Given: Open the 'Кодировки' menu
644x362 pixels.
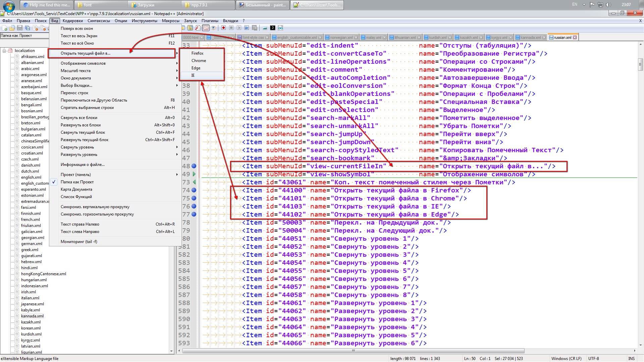Looking at the screenshot, I should [72, 21].
